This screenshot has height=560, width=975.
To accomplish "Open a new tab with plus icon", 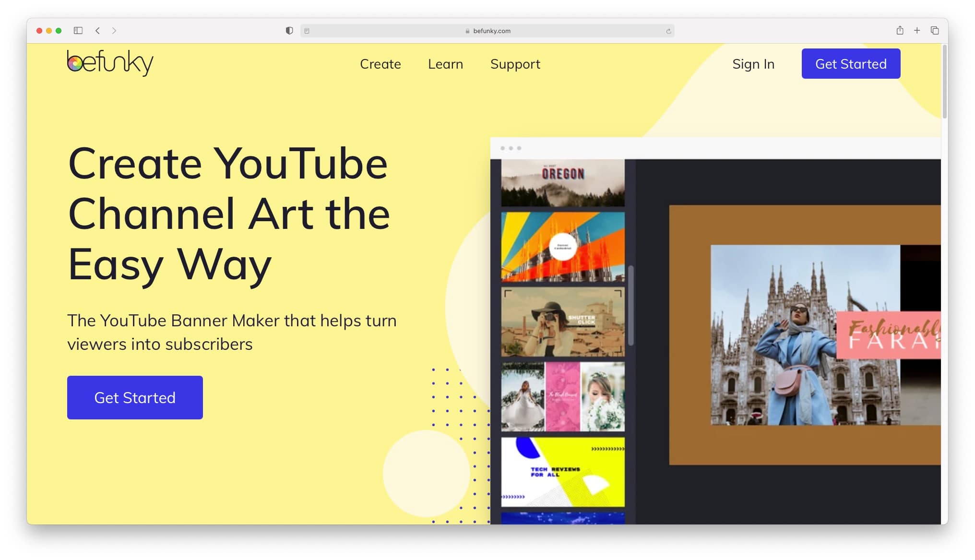I will 917,31.
